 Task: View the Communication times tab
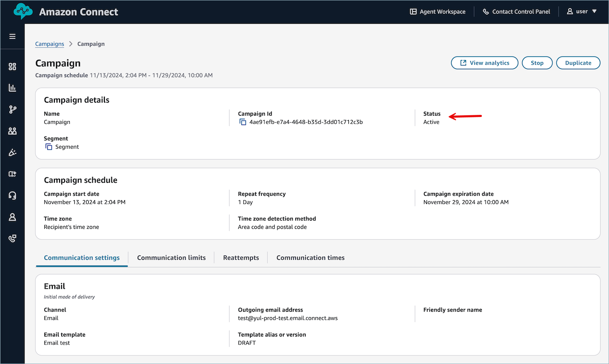tap(310, 257)
